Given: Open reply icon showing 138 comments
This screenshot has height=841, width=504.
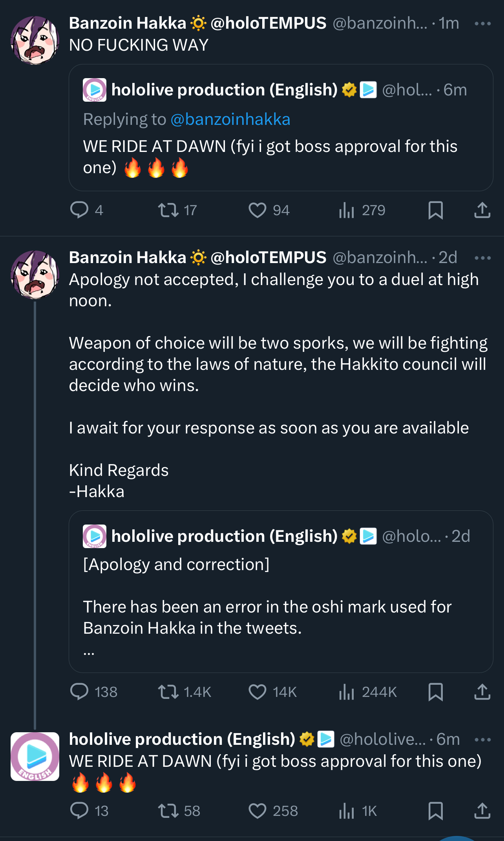Looking at the screenshot, I should 79,692.
